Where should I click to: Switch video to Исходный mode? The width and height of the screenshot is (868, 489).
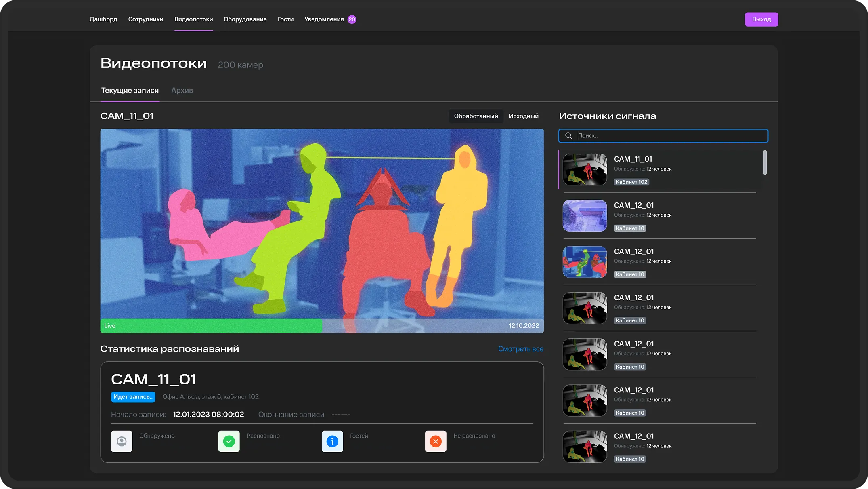tap(523, 116)
